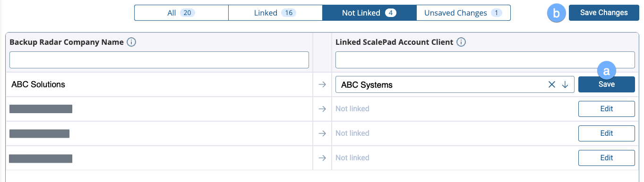Image resolution: width=644 pixels, height=182 pixels.
Task: Clear the ABC Systems selection with X
Action: tap(551, 85)
